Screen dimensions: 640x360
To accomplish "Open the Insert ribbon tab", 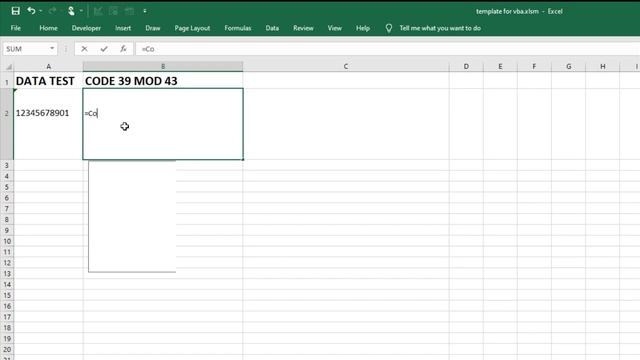I will [x=123, y=28].
